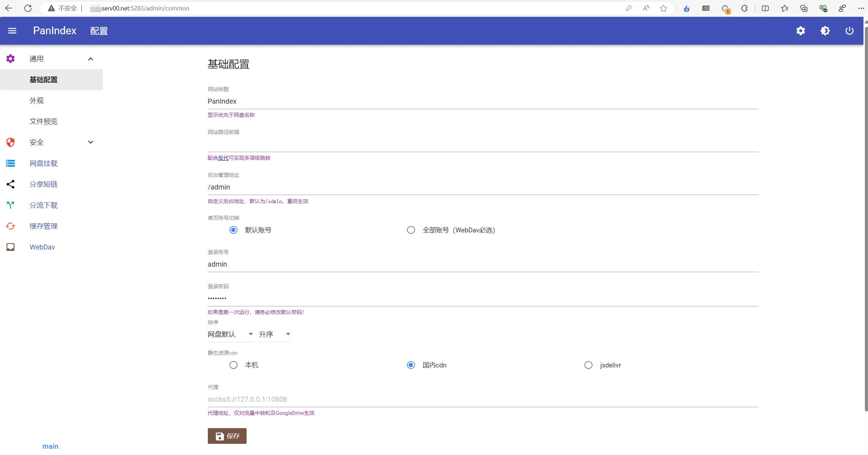
Task: Click the browser address bar URL
Action: point(140,8)
